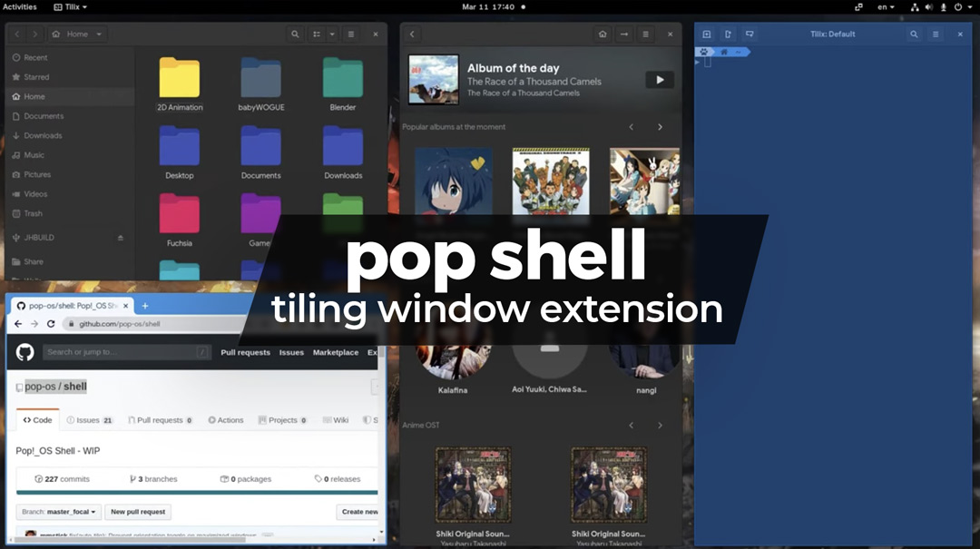
Task: Select Pictures in the Files sidebar
Action: (69, 174)
